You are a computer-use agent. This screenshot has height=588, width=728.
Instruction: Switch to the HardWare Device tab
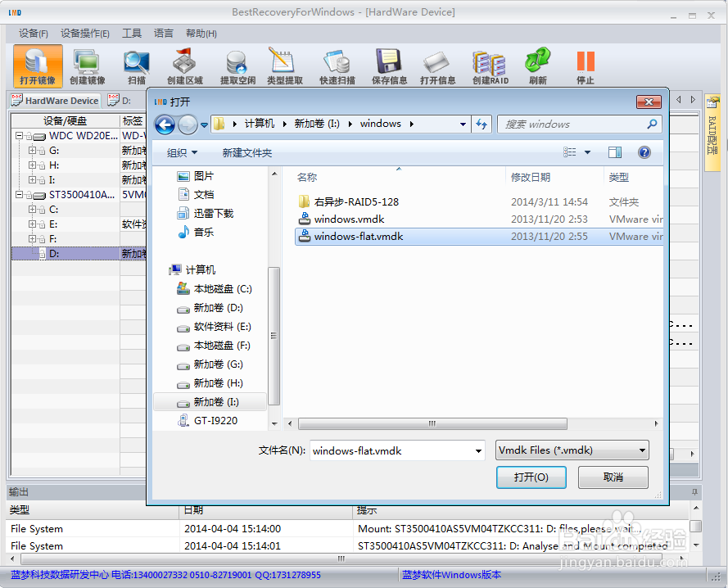tap(55, 101)
